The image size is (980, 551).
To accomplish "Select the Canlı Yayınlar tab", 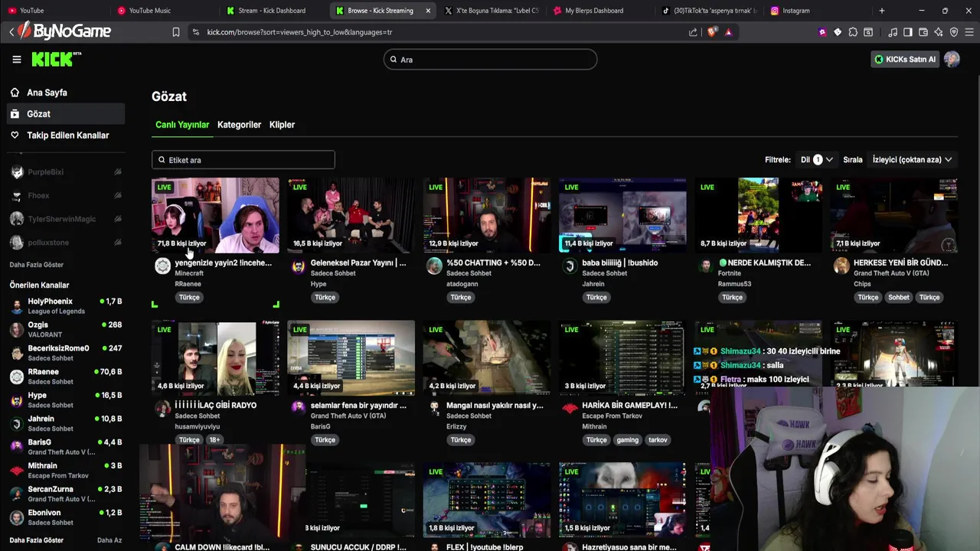I will (x=182, y=125).
